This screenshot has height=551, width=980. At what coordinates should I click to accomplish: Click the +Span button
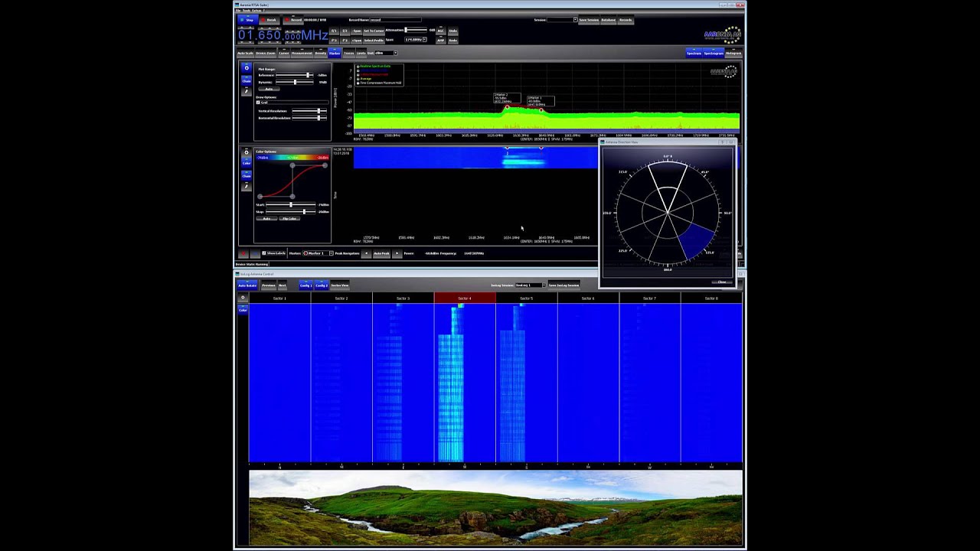(x=356, y=40)
